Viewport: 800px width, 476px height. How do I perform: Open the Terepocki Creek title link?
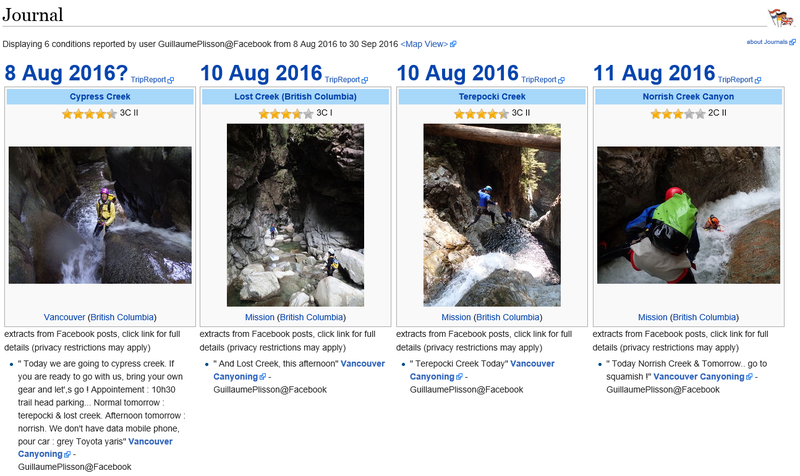[x=492, y=96]
